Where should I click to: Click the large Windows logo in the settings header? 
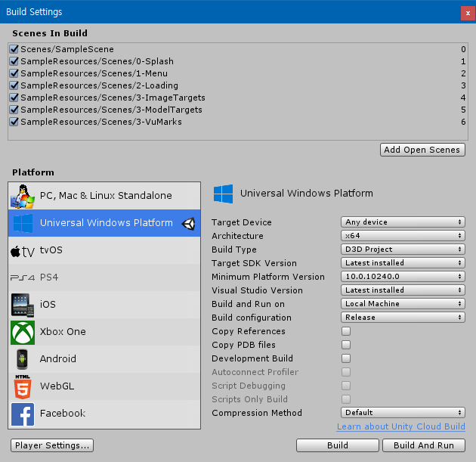[223, 194]
